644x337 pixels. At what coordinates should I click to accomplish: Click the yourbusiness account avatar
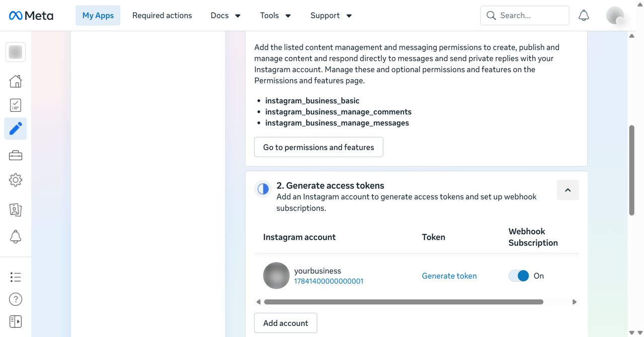click(276, 276)
